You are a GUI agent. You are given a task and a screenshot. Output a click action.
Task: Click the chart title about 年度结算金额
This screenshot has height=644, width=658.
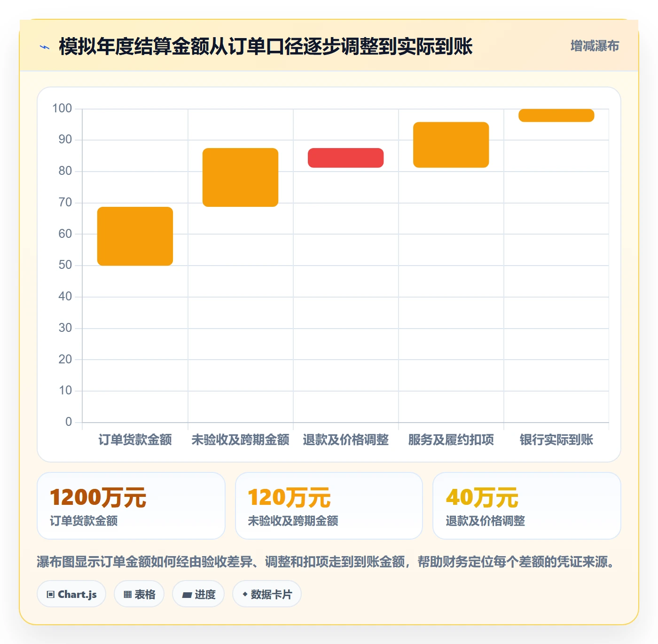point(266,47)
